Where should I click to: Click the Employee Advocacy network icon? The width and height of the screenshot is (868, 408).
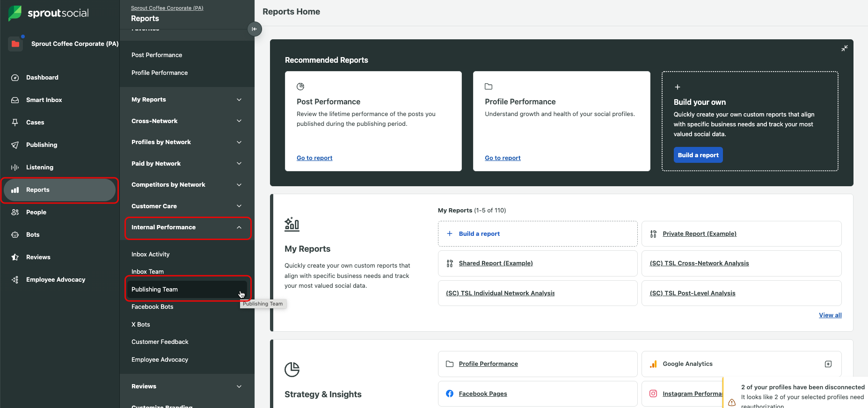pos(15,280)
